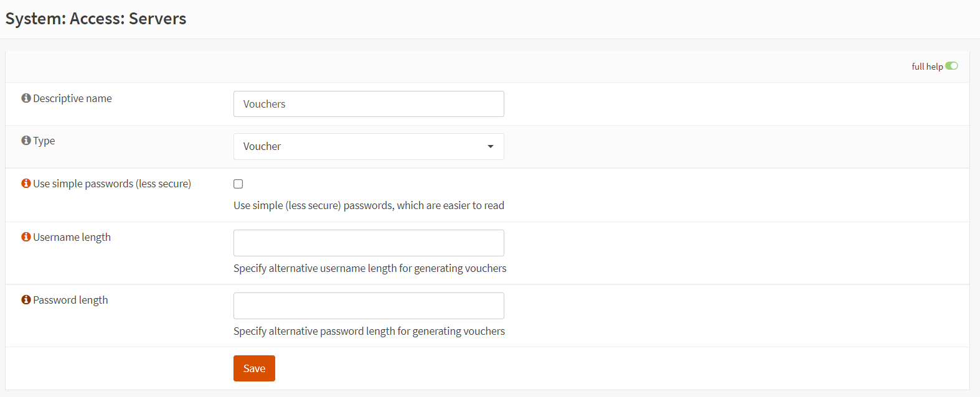Click the "Descriptive name" label text
Viewport: 980px width, 397px height.
pyautogui.click(x=72, y=98)
